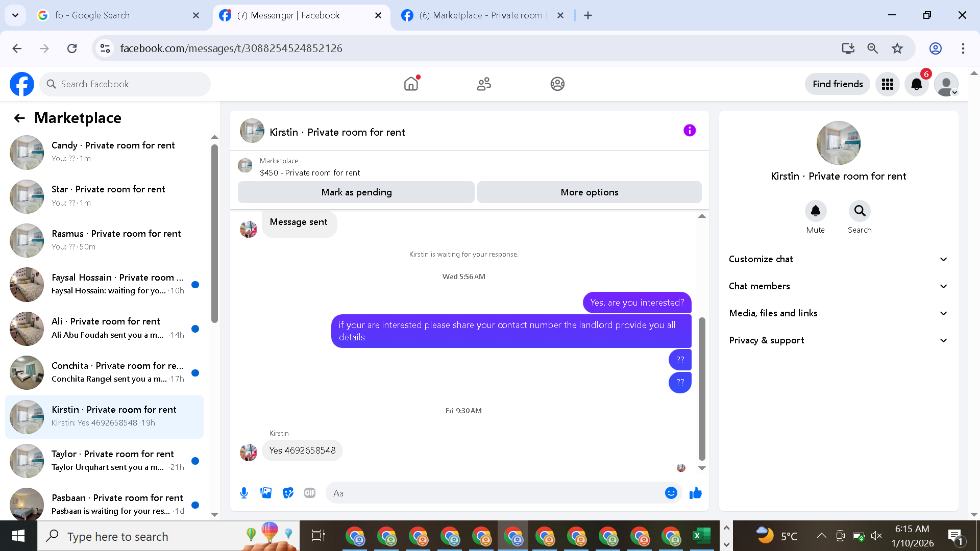Attach a photo using image icon
Screen dimensions: 980x551
tap(266, 493)
